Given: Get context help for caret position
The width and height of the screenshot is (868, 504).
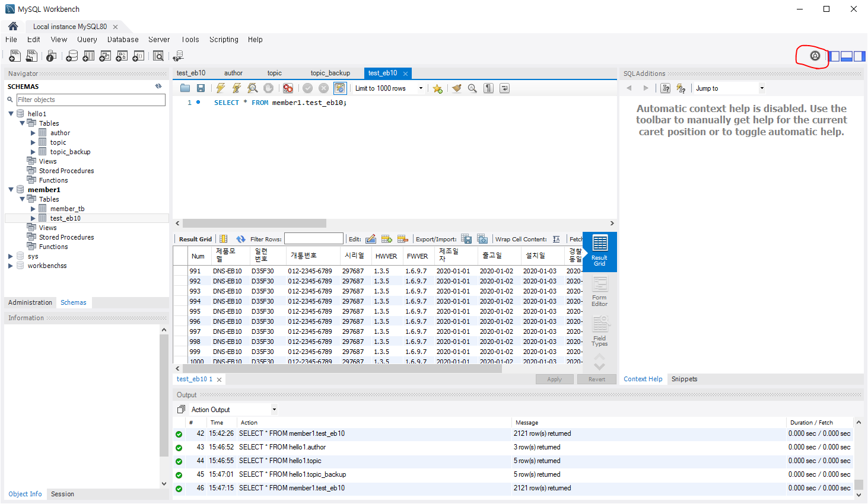Looking at the screenshot, I should (666, 88).
